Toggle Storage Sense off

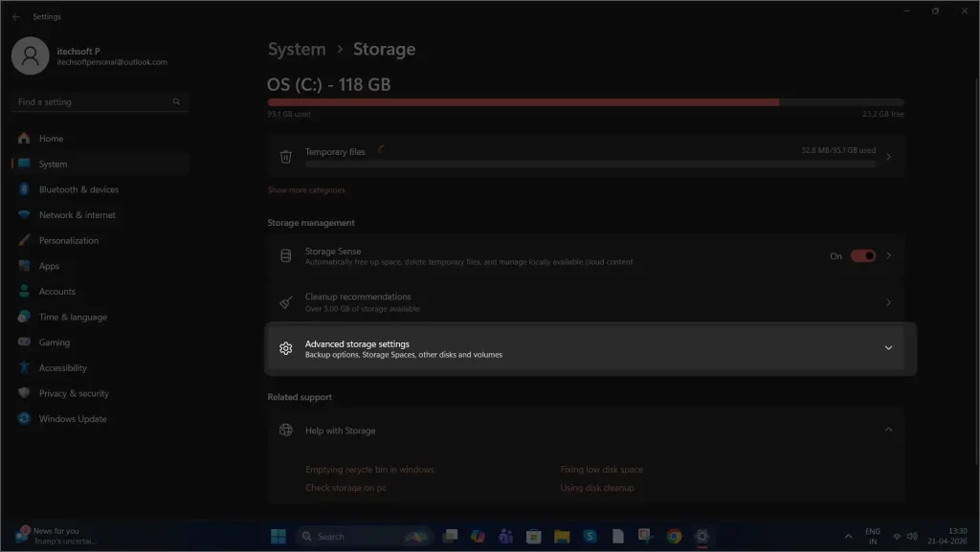(x=864, y=255)
